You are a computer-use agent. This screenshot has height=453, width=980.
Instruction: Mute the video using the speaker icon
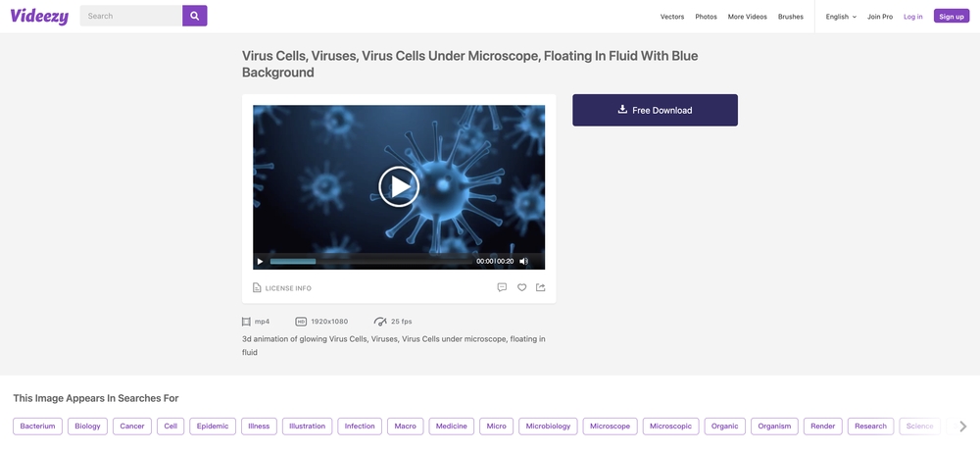pyautogui.click(x=523, y=261)
